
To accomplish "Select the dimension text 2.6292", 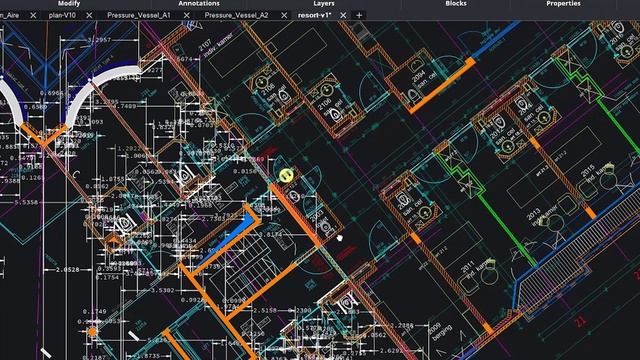I will (392, 350).
